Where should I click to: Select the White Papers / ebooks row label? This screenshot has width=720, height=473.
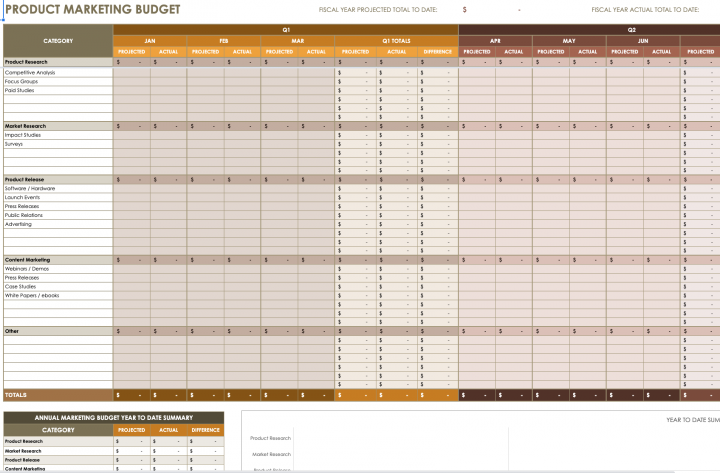(32, 296)
